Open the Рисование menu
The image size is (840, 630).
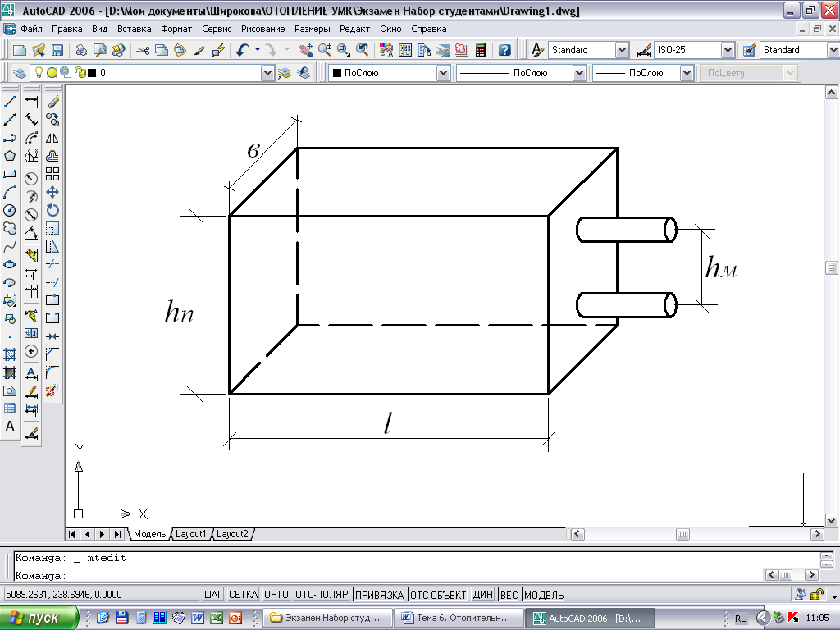263,29
